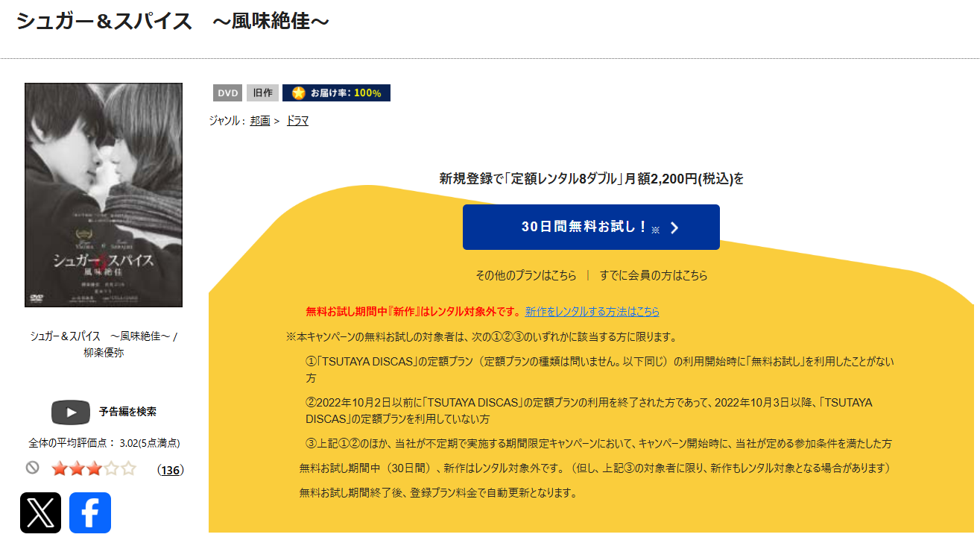Open 新作をレンタルする方法はこちら link

[592, 312]
